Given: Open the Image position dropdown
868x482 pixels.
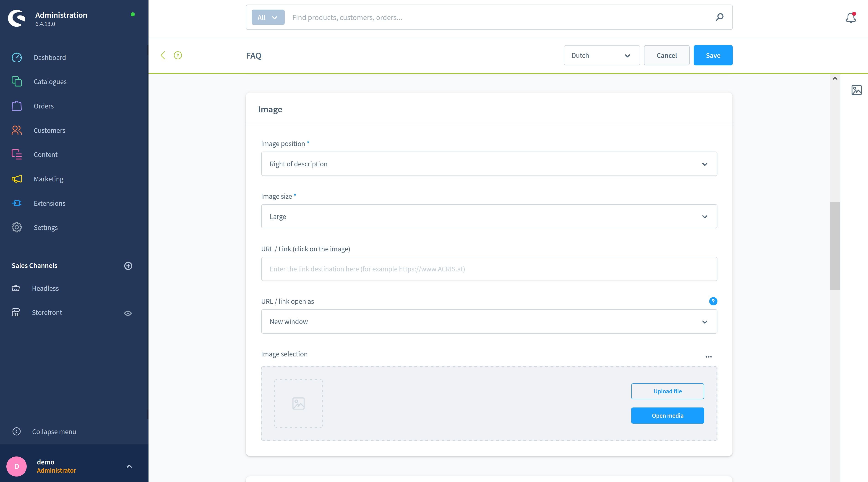Looking at the screenshot, I should [x=489, y=164].
